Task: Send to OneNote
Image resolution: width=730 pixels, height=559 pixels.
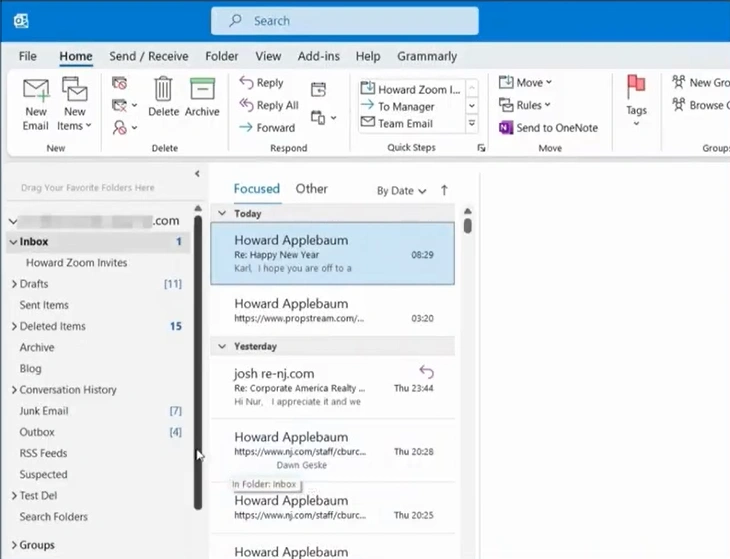Action: tap(548, 128)
